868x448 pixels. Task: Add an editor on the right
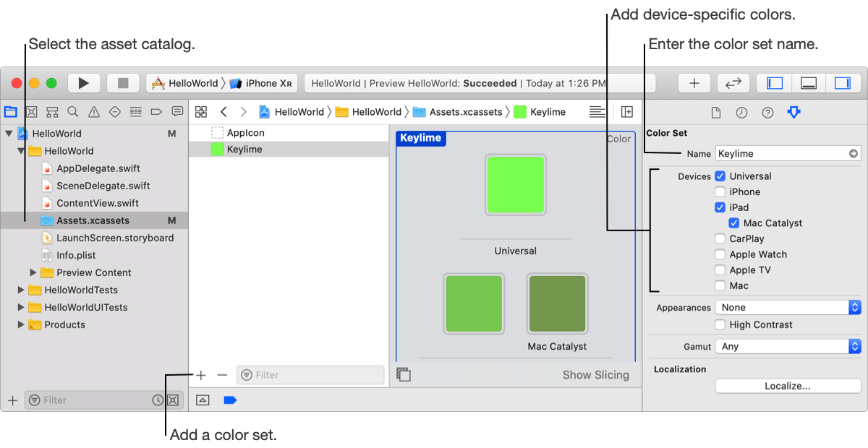[x=627, y=112]
